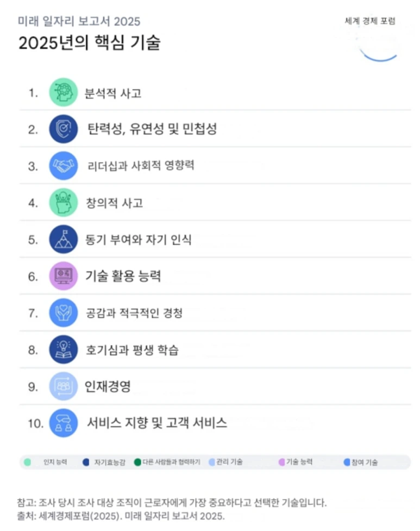The image size is (420, 531).
Task: Click the 다른 사람들과 협력하기 legend label
Action: [x=171, y=463]
